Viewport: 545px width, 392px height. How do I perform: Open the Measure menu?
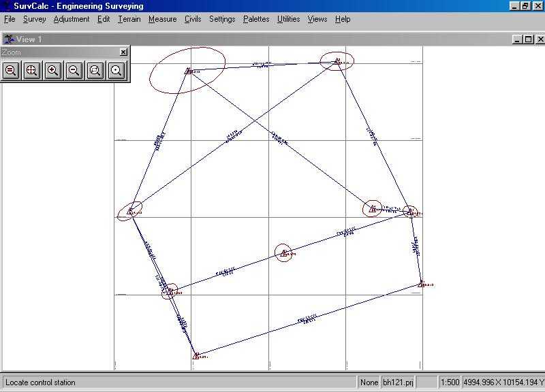pyautogui.click(x=162, y=19)
